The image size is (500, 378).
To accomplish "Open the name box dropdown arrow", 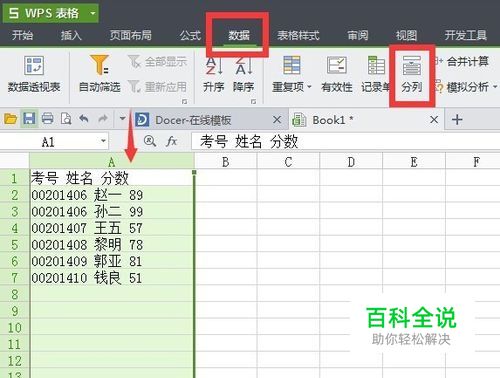I will pyautogui.click(x=103, y=141).
